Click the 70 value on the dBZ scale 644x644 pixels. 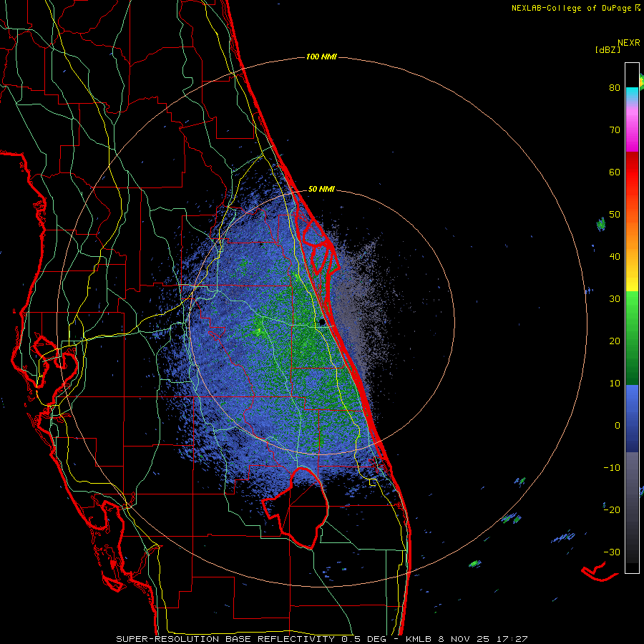coord(615,130)
